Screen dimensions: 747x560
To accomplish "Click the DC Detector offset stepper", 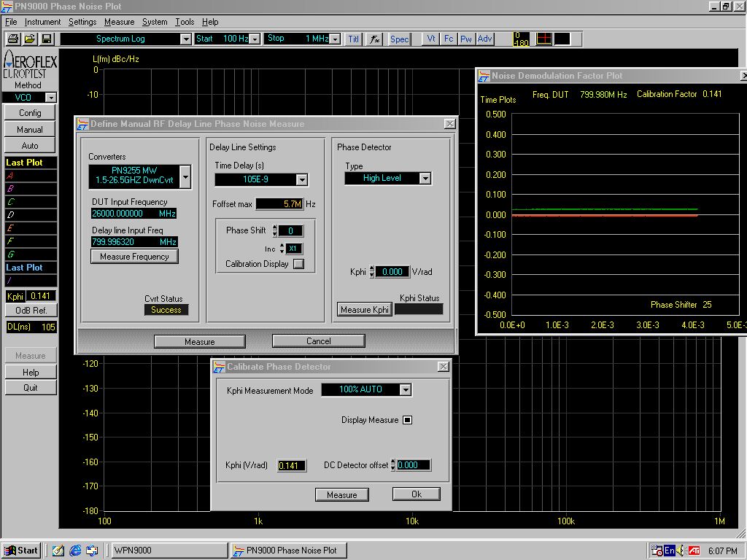I will tap(393, 465).
